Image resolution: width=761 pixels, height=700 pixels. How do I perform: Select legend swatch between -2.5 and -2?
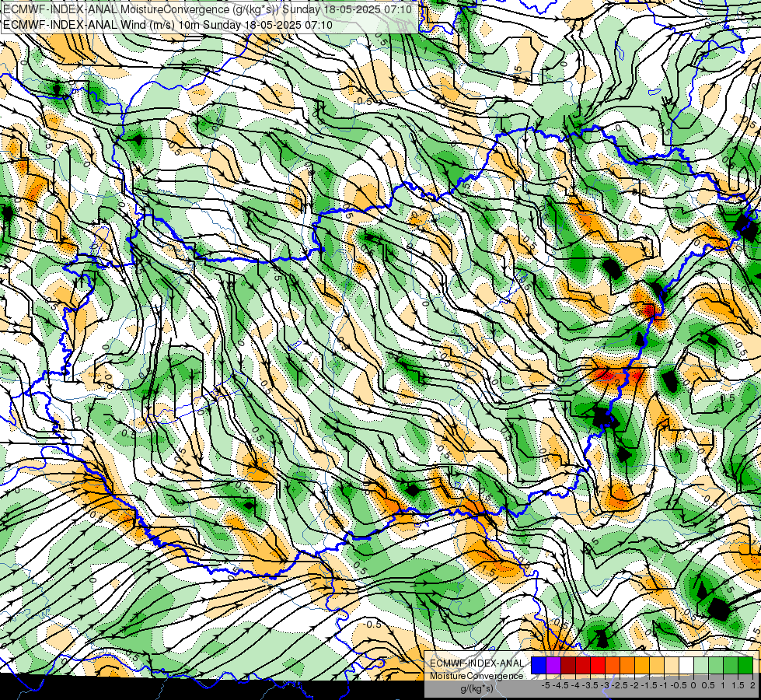tap(627, 666)
